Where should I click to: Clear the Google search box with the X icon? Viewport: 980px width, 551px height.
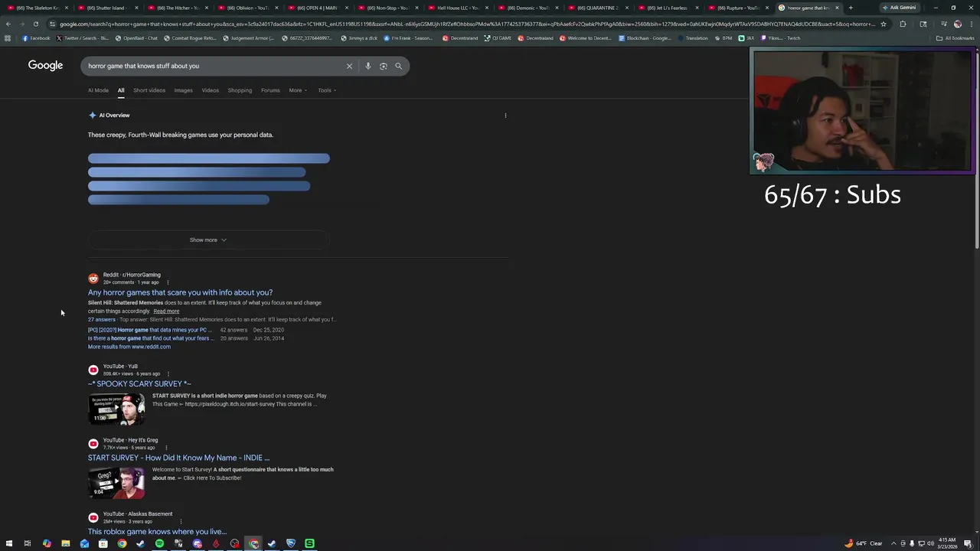(x=349, y=66)
